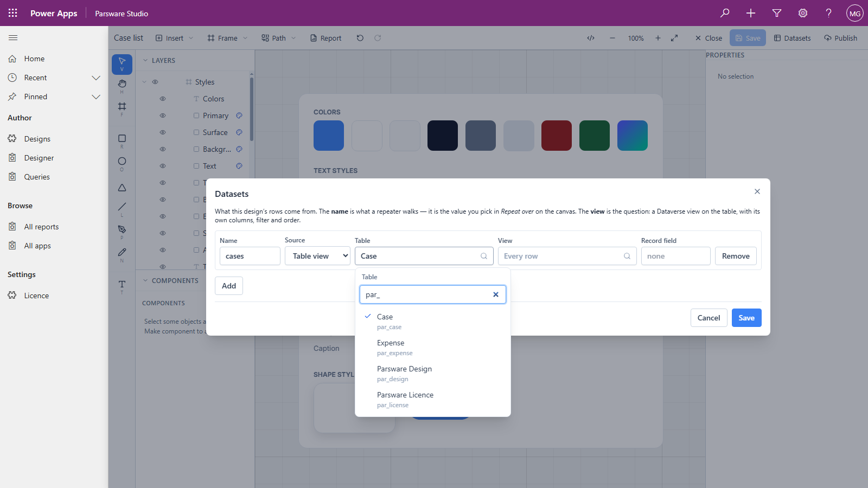868x488 pixels.
Task: Collapse the Styles layer tree node
Action: tap(144, 82)
